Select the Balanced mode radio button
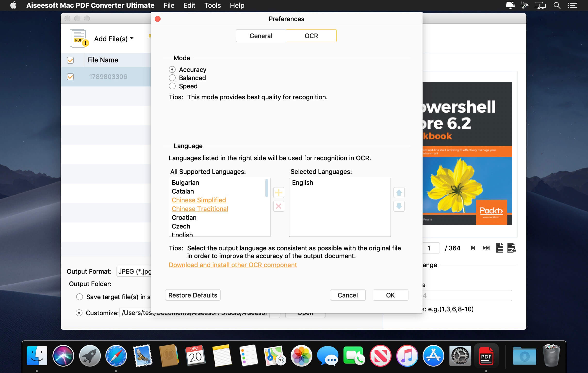 (x=172, y=78)
